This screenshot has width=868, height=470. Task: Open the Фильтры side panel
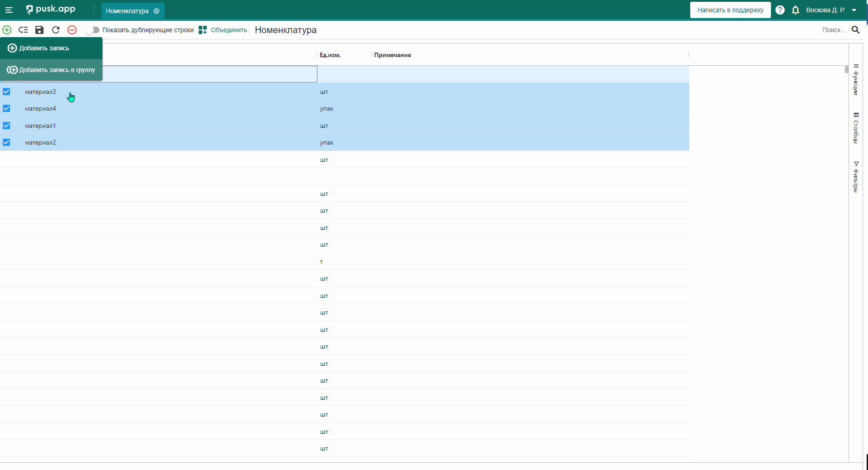click(x=856, y=177)
